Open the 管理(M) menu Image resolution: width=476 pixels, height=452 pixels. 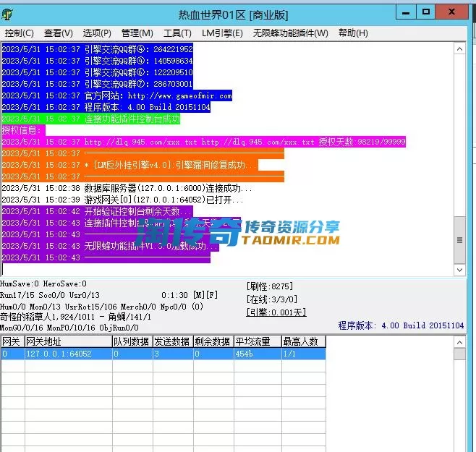[x=137, y=33]
